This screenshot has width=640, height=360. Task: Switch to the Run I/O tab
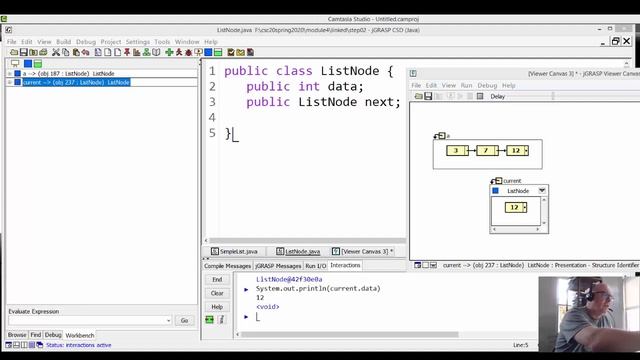(316, 266)
